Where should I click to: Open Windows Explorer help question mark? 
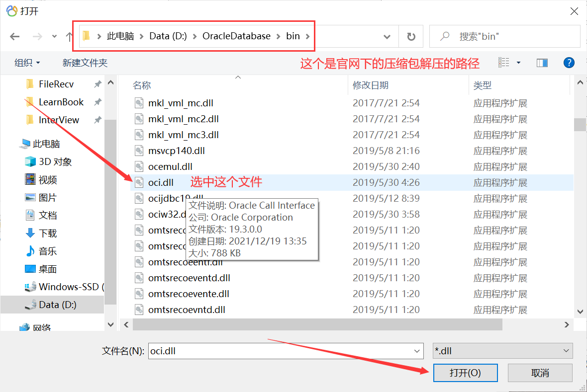tap(569, 63)
